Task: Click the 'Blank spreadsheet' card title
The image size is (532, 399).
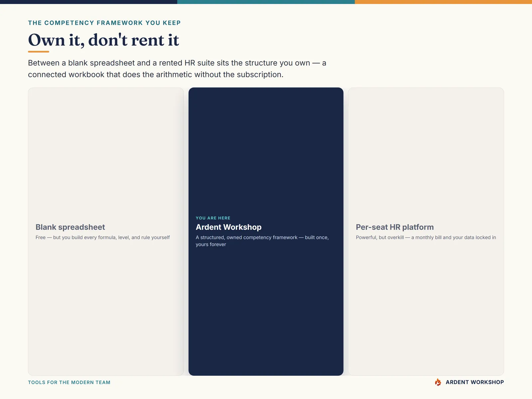Action: coord(70,227)
